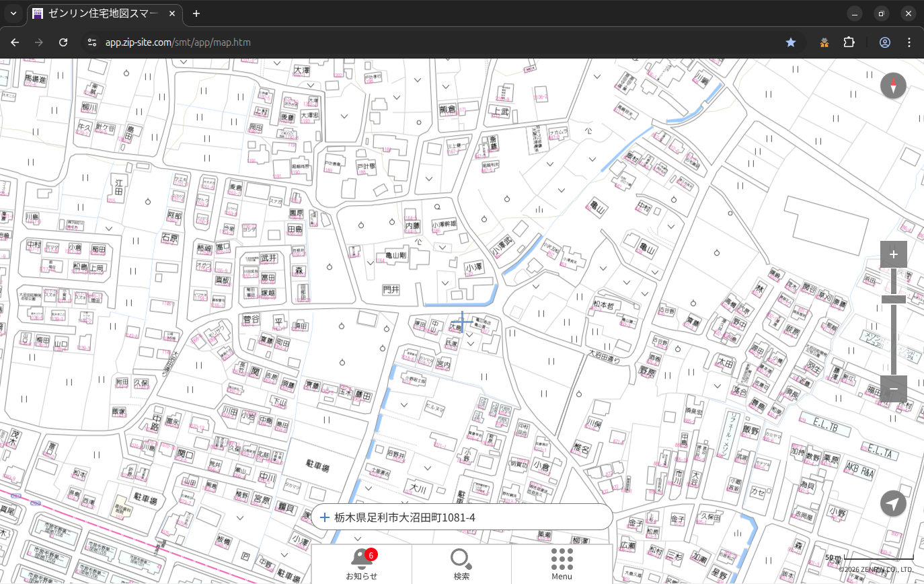The height and width of the screenshot is (584, 924).
Task: Go back to previous page
Action: [x=15, y=42]
